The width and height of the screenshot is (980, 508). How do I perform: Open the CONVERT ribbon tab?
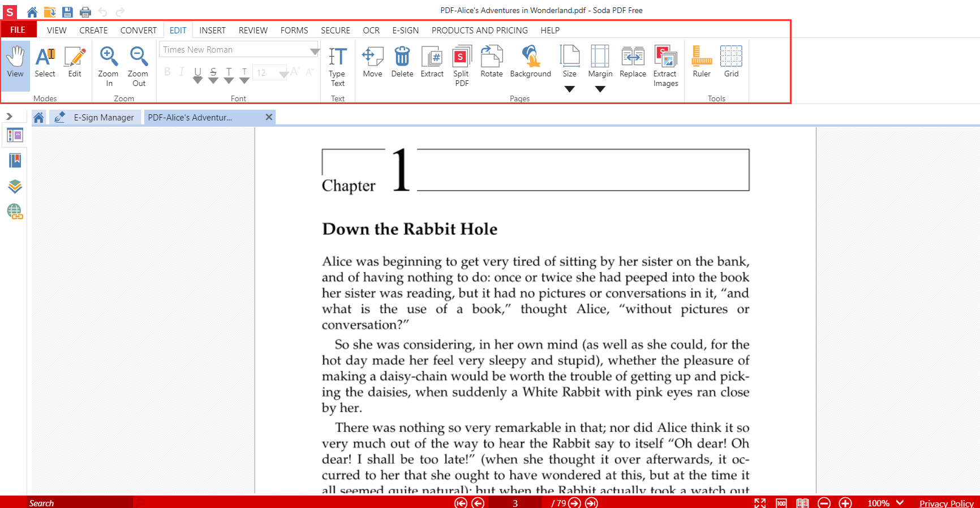coord(138,31)
